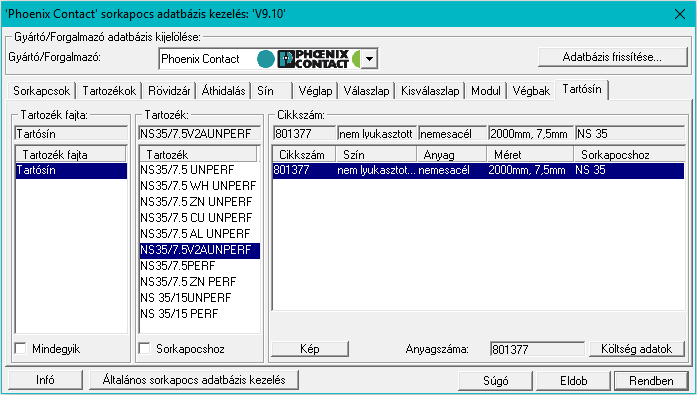Click the Tartozék list column header
This screenshot has height=395, width=697.
click(x=198, y=155)
